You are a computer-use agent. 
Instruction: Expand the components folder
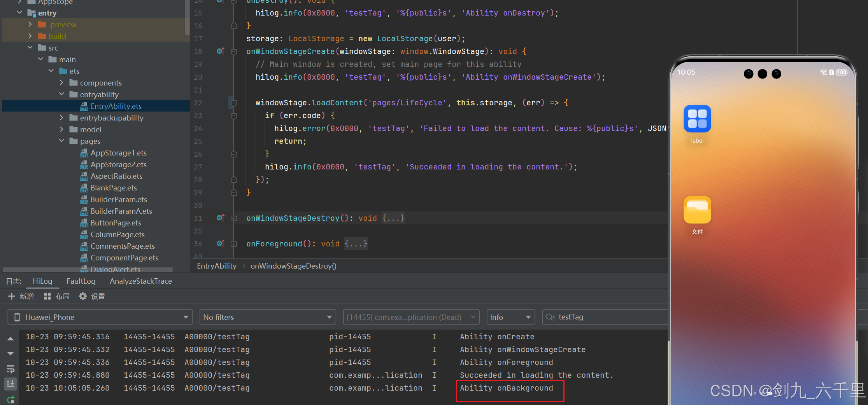[x=61, y=83]
